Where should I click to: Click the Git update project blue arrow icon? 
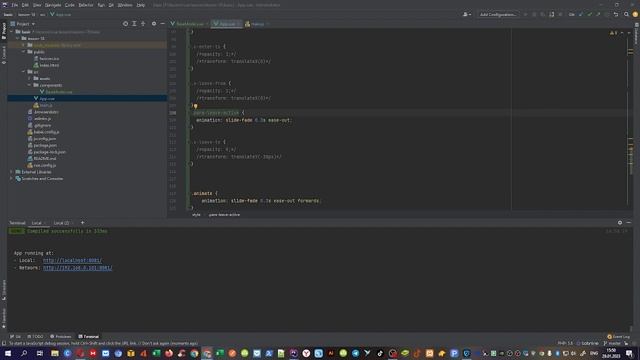581,14
